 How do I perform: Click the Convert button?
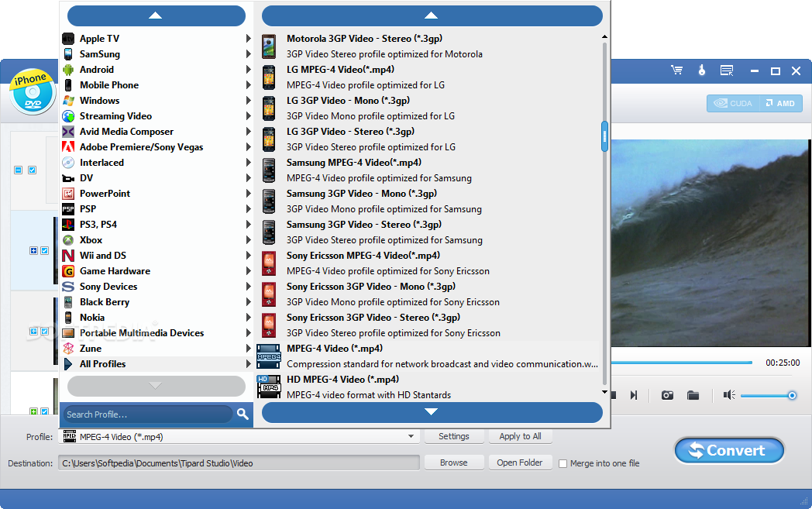coord(729,450)
